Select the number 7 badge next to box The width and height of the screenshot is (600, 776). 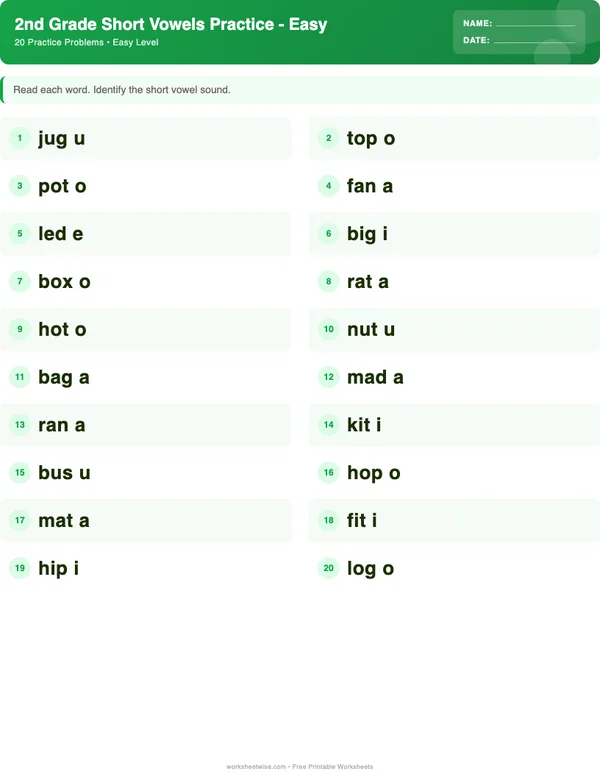pyautogui.click(x=19, y=281)
